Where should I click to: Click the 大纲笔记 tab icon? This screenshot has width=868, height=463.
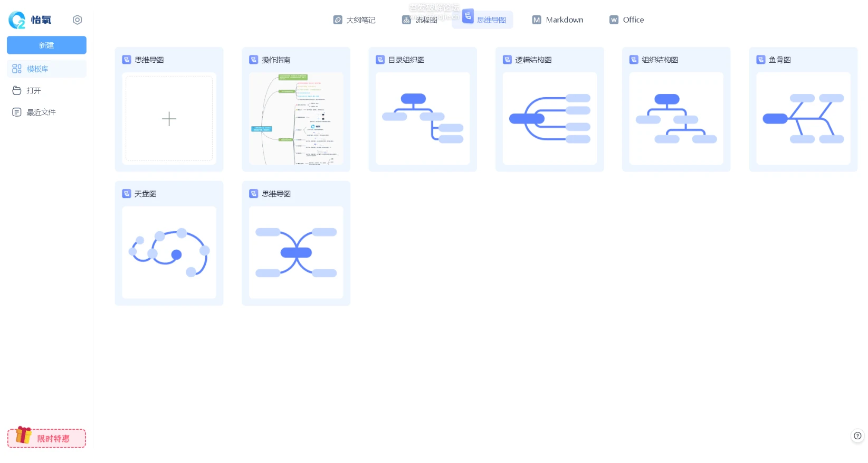pos(338,20)
